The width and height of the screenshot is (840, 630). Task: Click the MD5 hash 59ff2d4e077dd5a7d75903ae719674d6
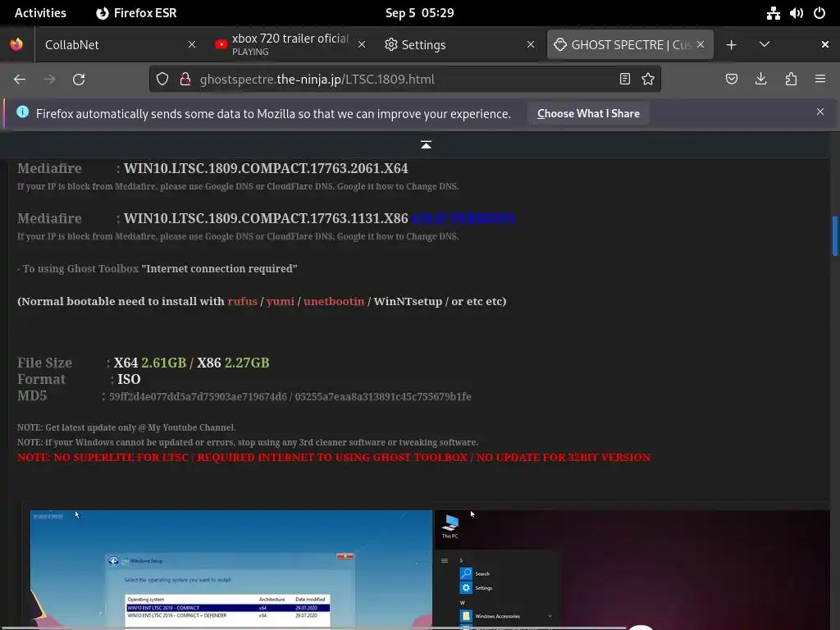coord(199,396)
